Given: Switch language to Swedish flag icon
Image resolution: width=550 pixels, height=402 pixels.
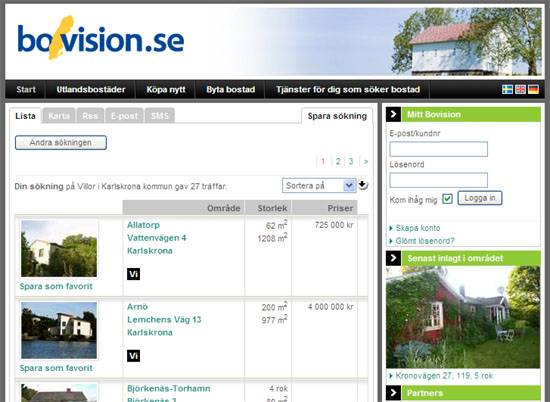Looking at the screenshot, I should coord(507,89).
